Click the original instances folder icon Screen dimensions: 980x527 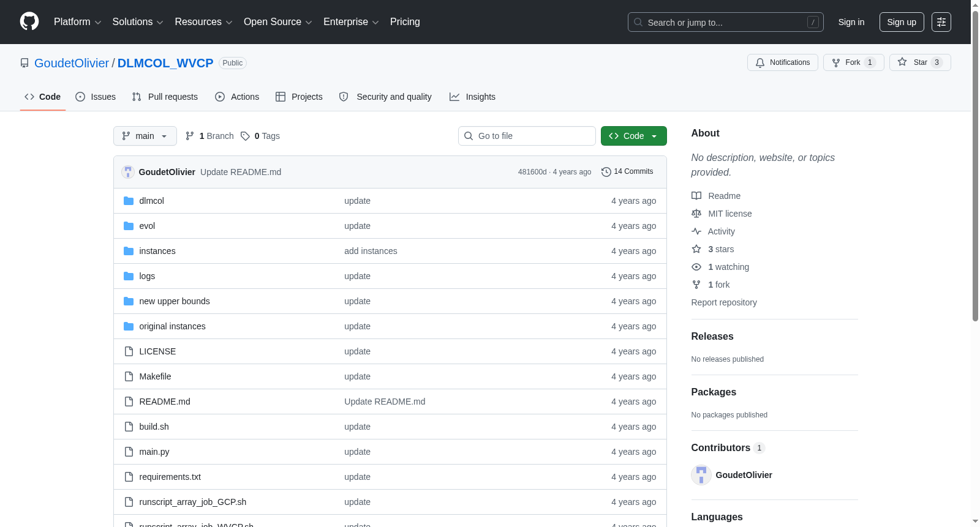point(129,326)
